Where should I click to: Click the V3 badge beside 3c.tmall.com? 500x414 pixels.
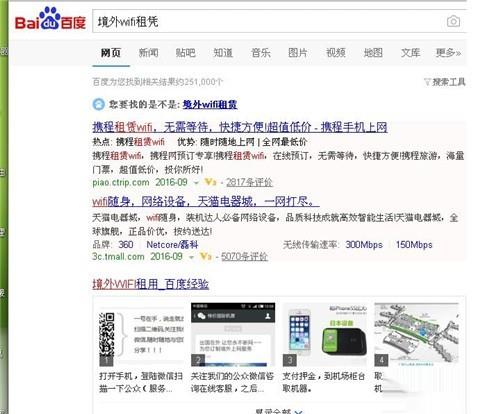[205, 257]
